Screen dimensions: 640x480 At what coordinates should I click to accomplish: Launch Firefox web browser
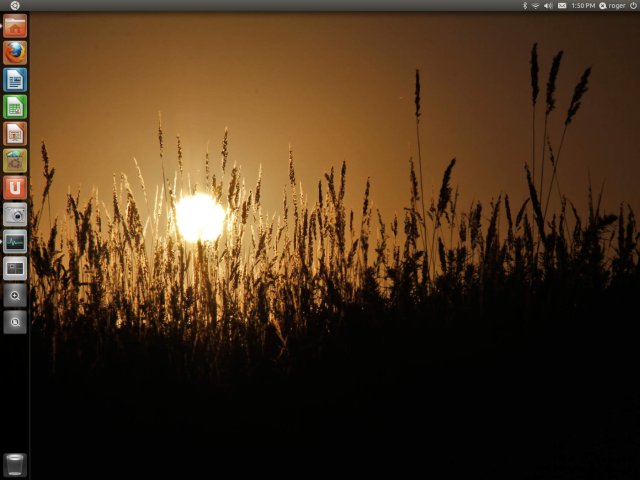(x=15, y=53)
